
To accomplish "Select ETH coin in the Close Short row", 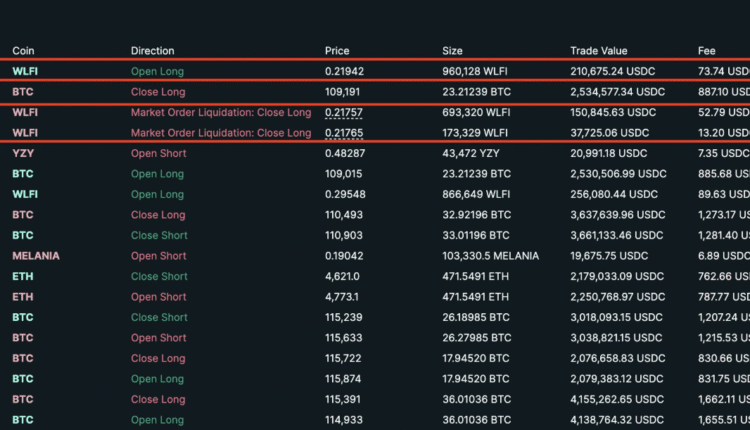I will (x=21, y=276).
